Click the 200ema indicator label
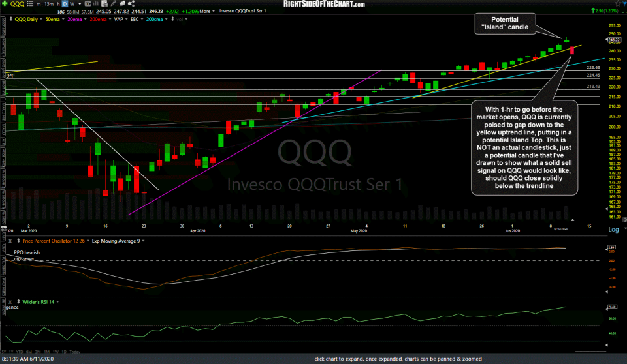Image resolution: width=627 pixels, height=364 pixels. coord(98,19)
